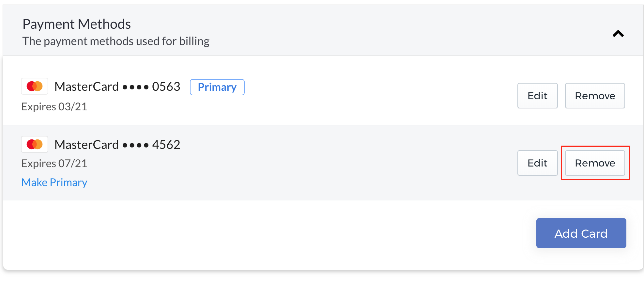
Task: Click the masked dots of card 0563
Action: 135,87
